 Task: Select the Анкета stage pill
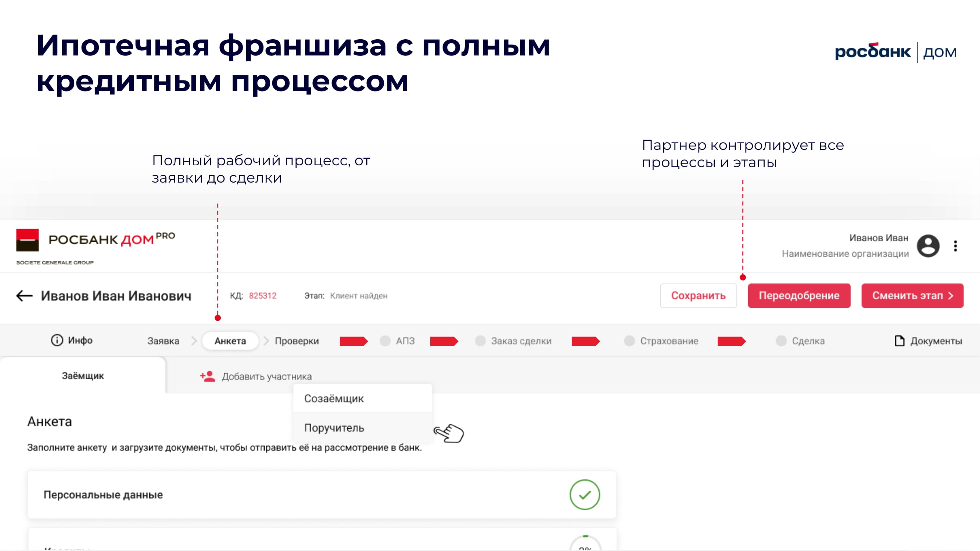click(x=230, y=341)
